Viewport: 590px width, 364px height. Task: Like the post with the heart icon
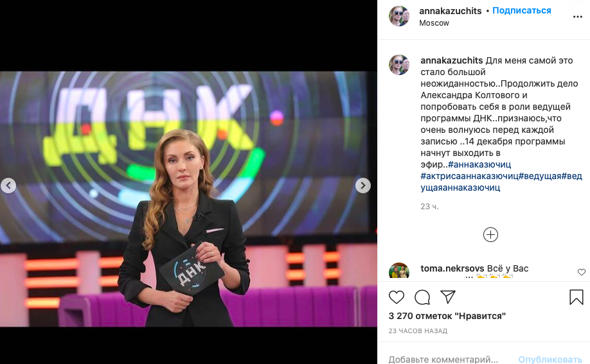coord(396,297)
